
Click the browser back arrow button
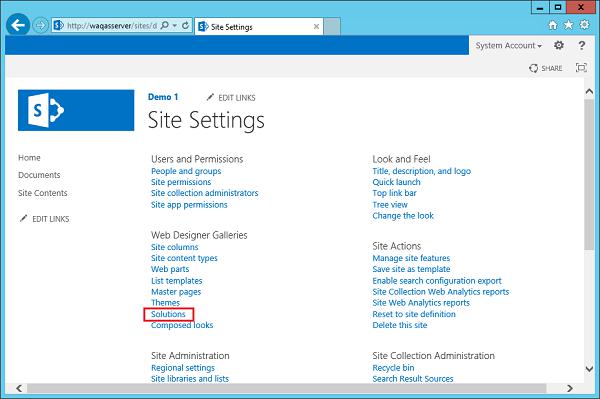[x=18, y=25]
